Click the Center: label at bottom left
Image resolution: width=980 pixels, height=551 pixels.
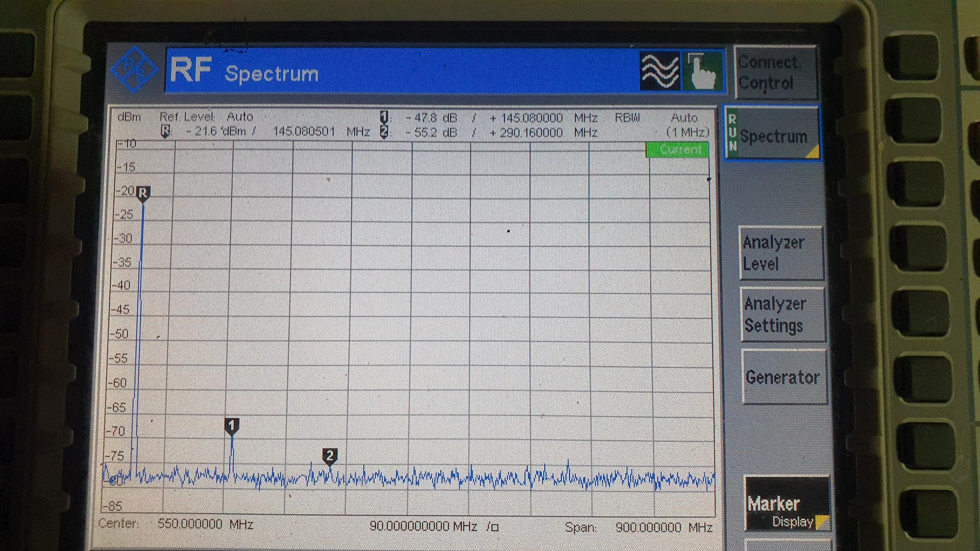(119, 523)
